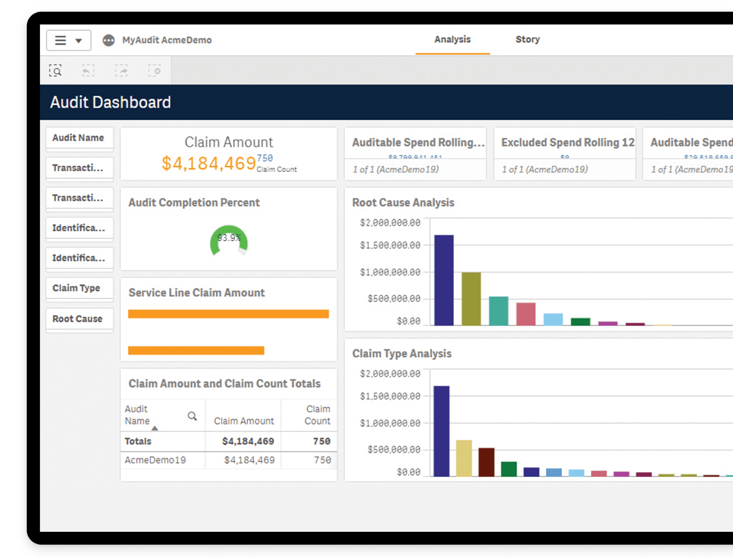
Task: Select the Auditable Spend Rolling... card
Action: (415, 153)
